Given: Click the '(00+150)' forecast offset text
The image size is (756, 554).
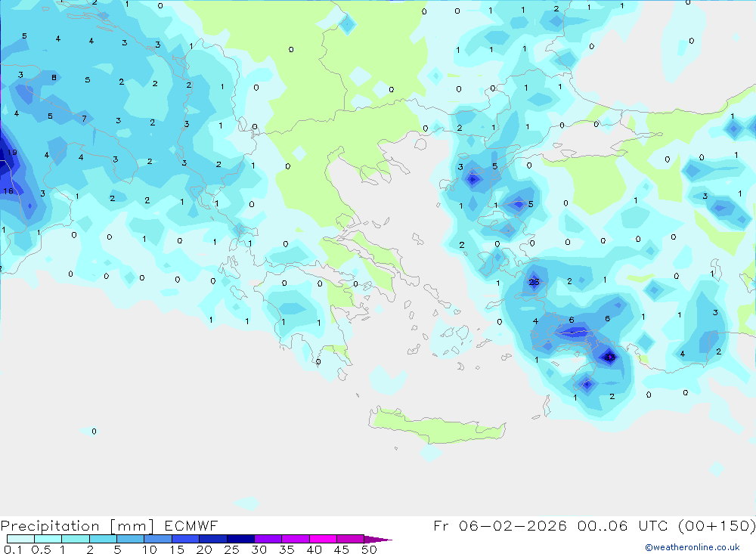Looking at the screenshot, I should click(x=717, y=526).
